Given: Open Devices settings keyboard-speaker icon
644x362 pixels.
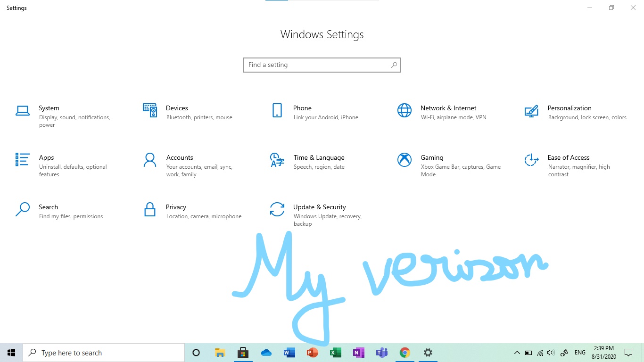Looking at the screenshot, I should pos(150,110).
